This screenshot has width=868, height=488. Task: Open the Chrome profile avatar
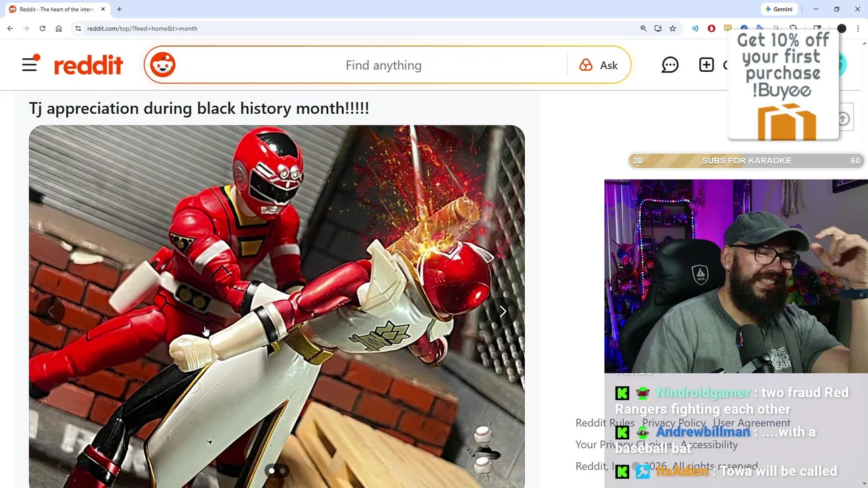842,28
